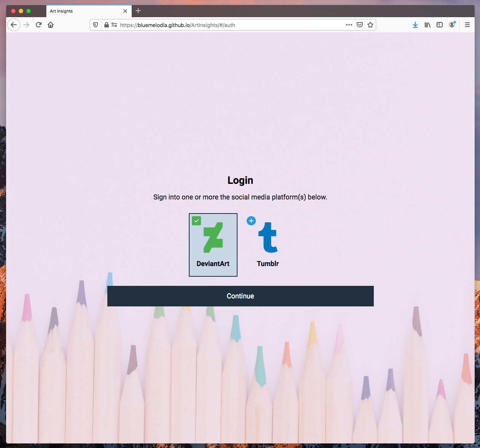Select the DeviantArt platform card
Image resolution: width=480 pixels, height=448 pixels.
click(x=213, y=245)
